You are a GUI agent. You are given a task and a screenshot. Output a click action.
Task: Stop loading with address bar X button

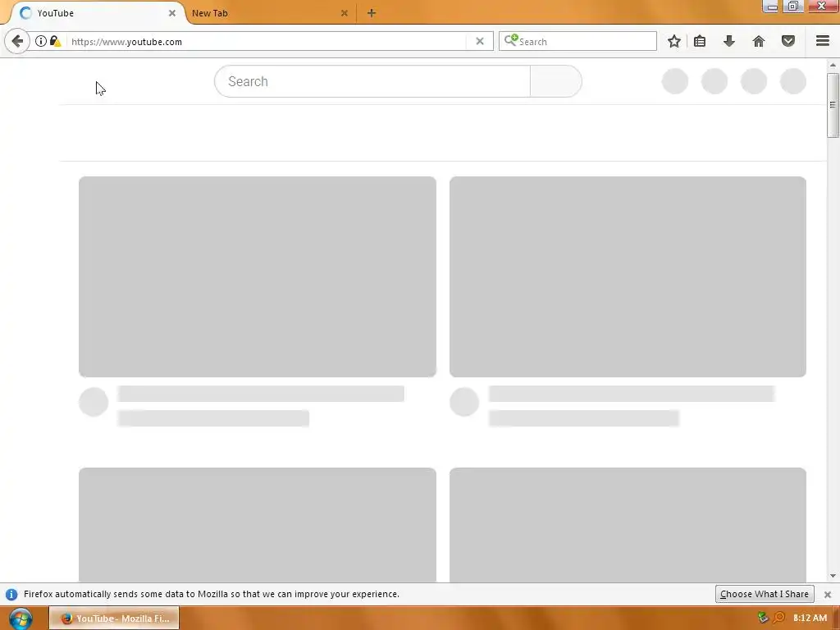[480, 41]
